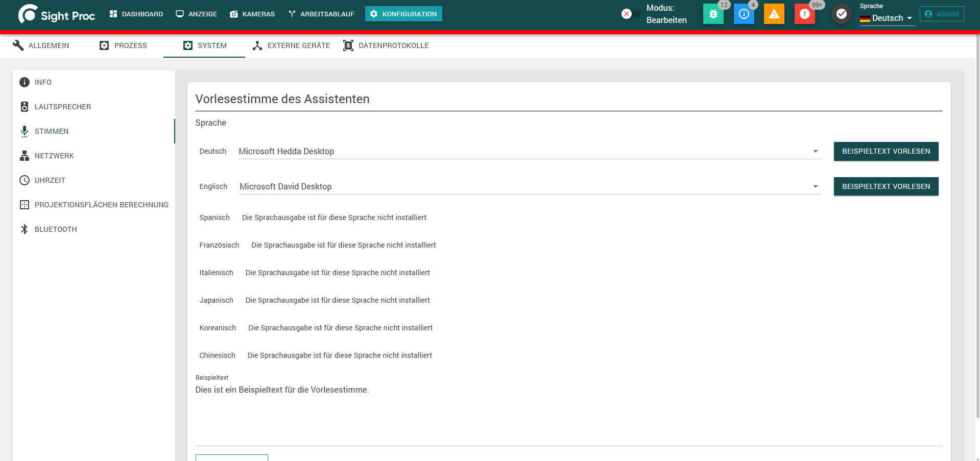Switch to the Externe Geräte tab
This screenshot has width=980, height=461.
(x=291, y=45)
